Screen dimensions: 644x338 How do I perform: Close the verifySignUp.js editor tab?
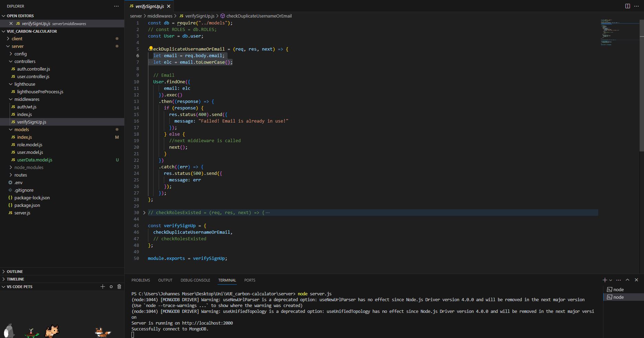click(168, 6)
